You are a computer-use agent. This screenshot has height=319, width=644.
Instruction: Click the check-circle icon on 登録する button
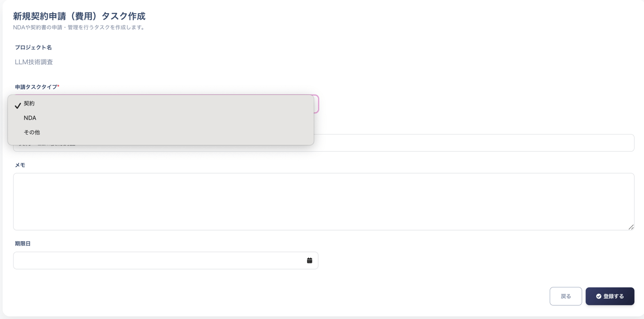pos(598,296)
